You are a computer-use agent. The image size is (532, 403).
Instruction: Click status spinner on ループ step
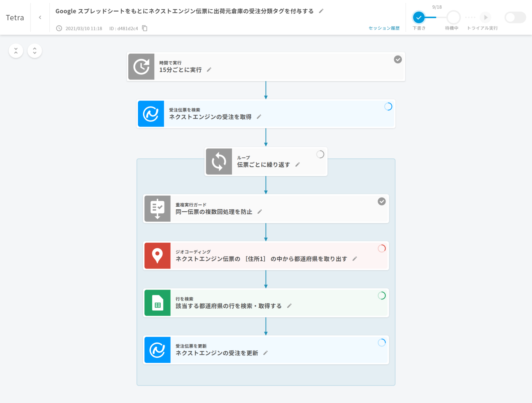pos(320,154)
